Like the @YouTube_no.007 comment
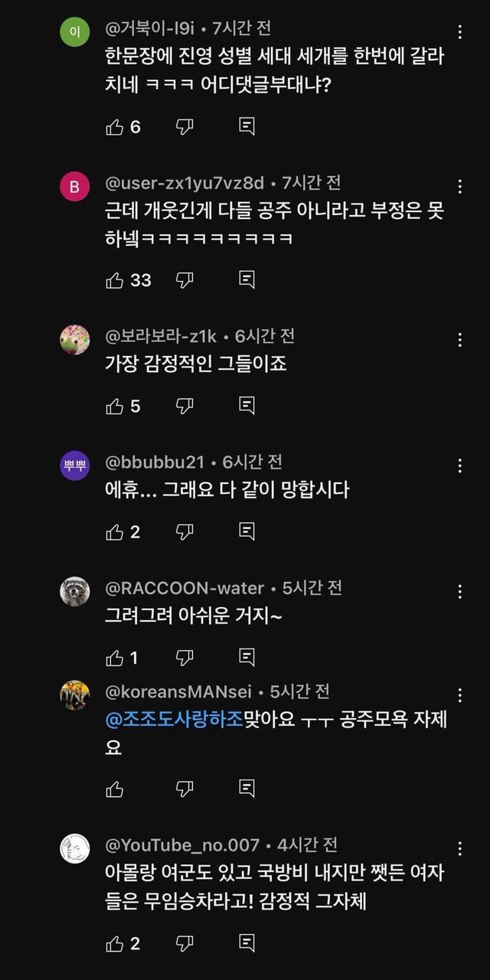Viewport: 490px width, 980px height. pos(115,944)
